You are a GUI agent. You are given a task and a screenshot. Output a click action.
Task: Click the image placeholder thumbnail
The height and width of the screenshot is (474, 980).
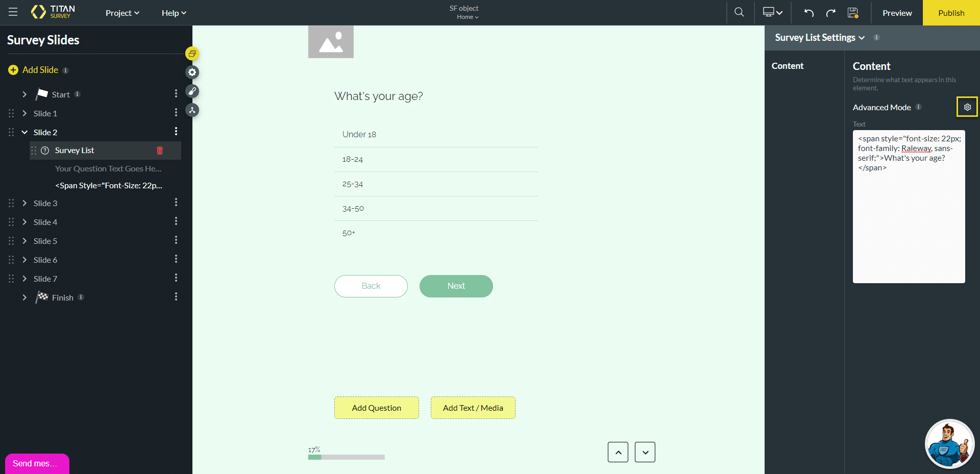tap(331, 42)
